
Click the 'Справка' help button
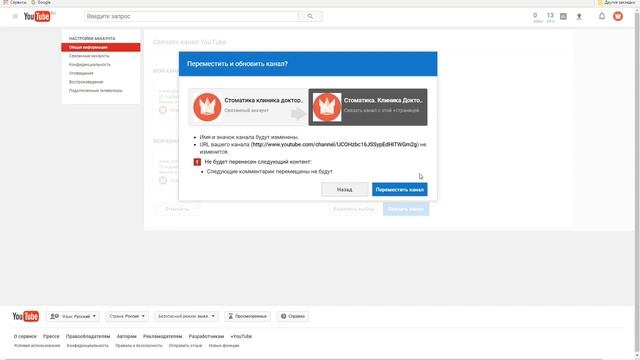(293, 316)
